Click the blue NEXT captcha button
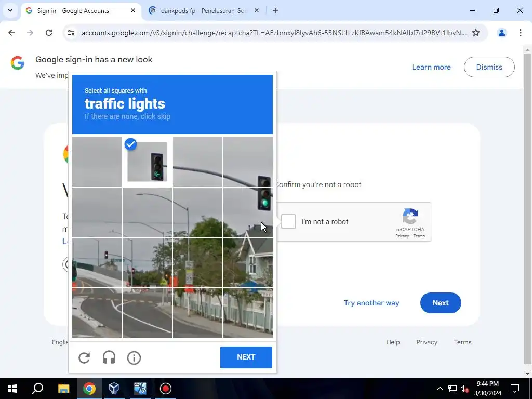 pos(246,357)
